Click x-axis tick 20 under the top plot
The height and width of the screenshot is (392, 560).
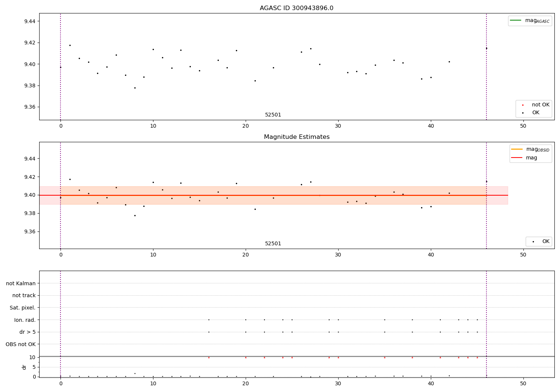(246, 126)
